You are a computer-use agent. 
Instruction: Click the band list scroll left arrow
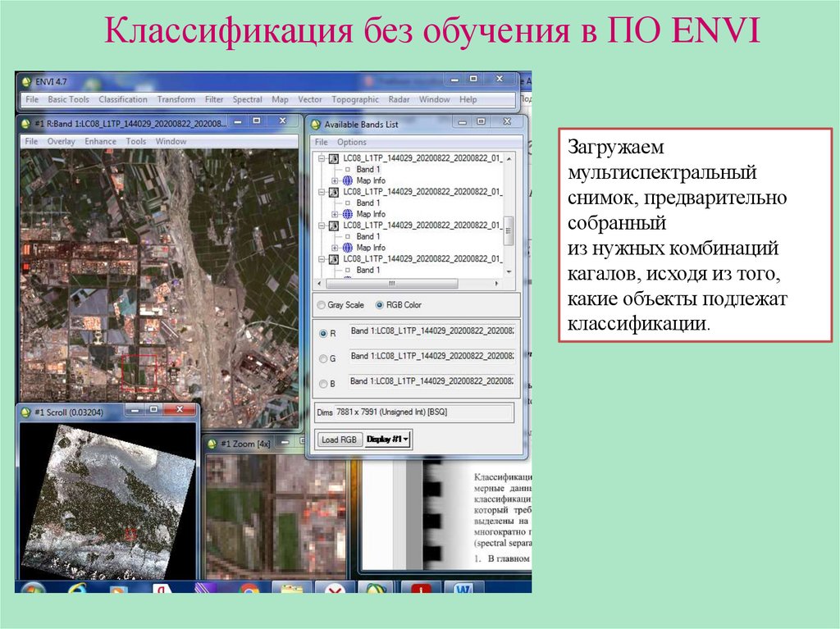pyautogui.click(x=320, y=283)
